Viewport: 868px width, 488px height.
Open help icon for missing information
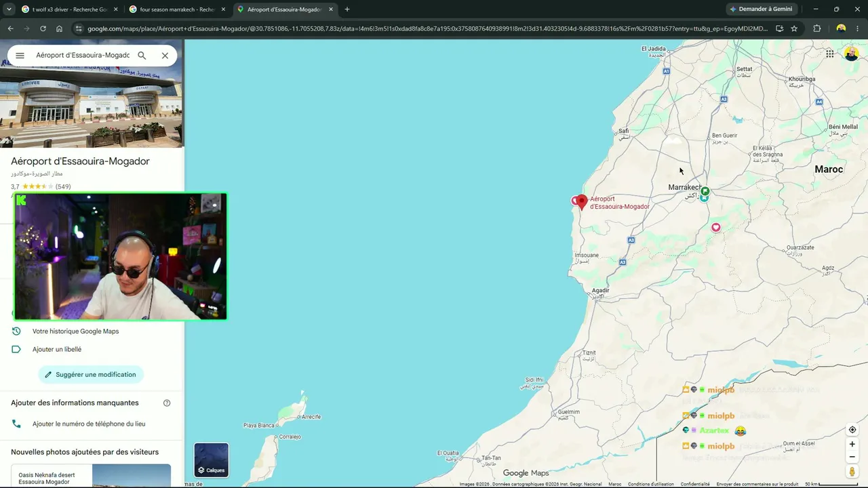[167, 403]
